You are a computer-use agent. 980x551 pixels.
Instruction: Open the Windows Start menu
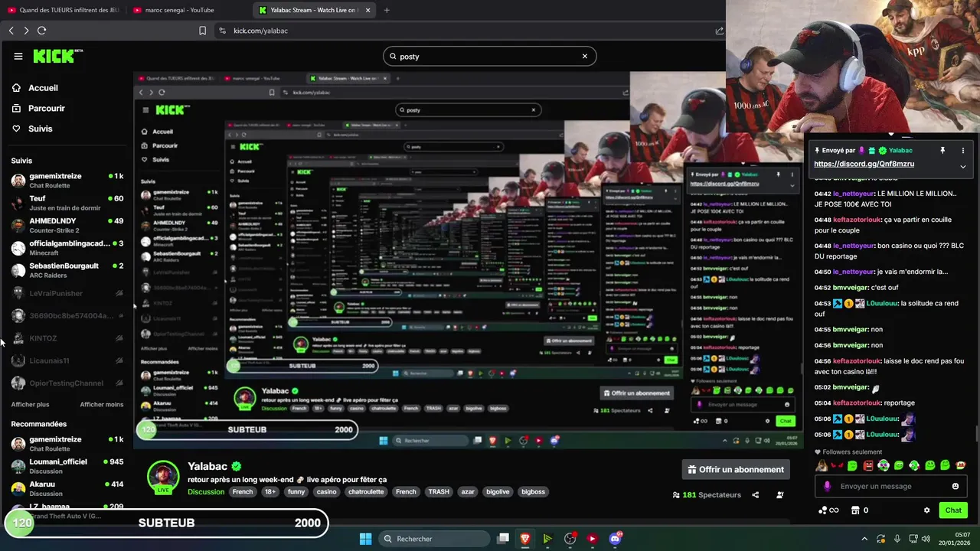(365, 539)
